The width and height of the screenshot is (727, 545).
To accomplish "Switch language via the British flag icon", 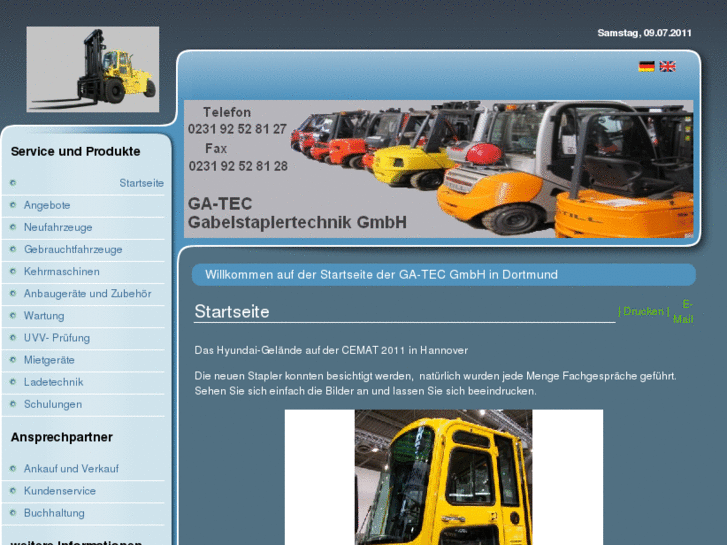I will 667,66.
